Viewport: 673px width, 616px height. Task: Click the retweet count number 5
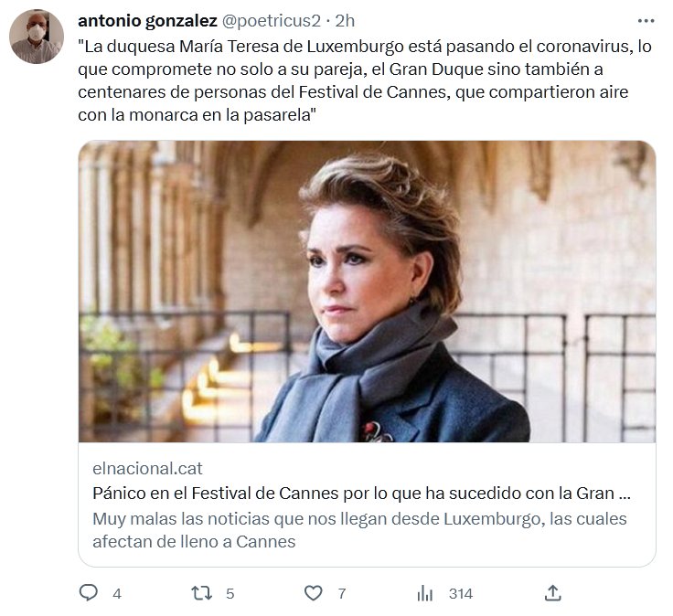click(230, 593)
